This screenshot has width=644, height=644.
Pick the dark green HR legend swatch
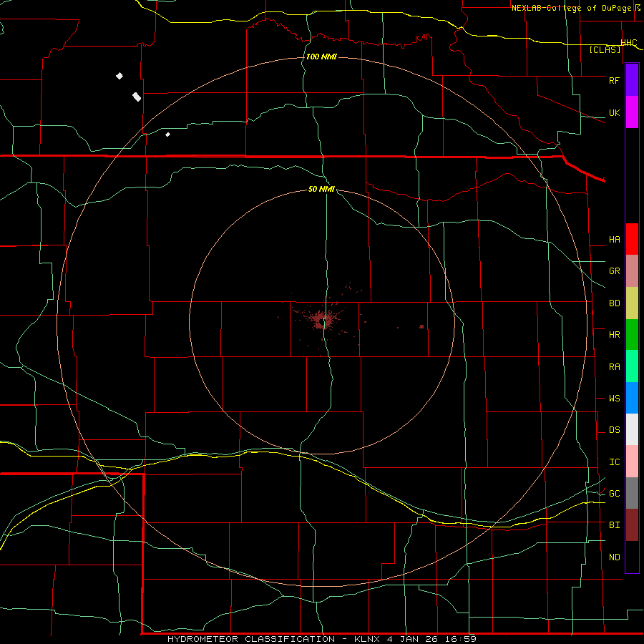pos(632,335)
